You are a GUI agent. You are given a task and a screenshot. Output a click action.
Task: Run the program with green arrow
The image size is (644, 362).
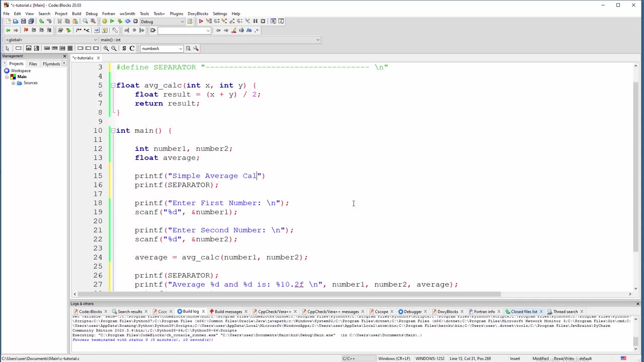click(112, 21)
